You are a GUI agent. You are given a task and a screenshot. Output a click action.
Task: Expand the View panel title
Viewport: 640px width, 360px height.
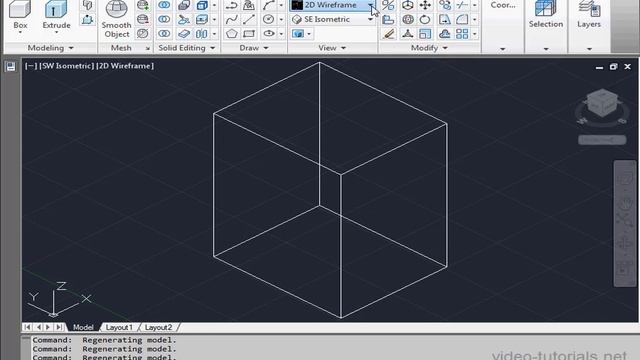[x=332, y=48]
